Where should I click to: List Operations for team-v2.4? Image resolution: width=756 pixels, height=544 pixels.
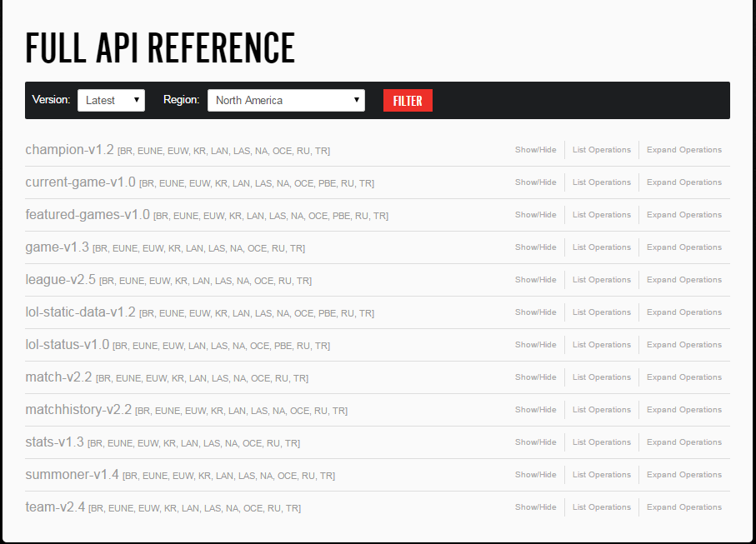pos(602,507)
